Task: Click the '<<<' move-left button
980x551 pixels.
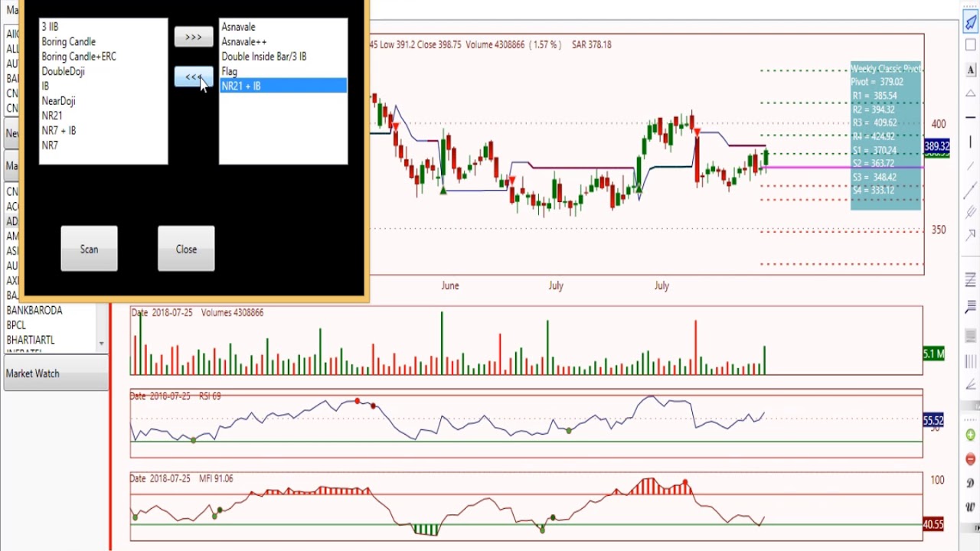Action: coord(194,77)
